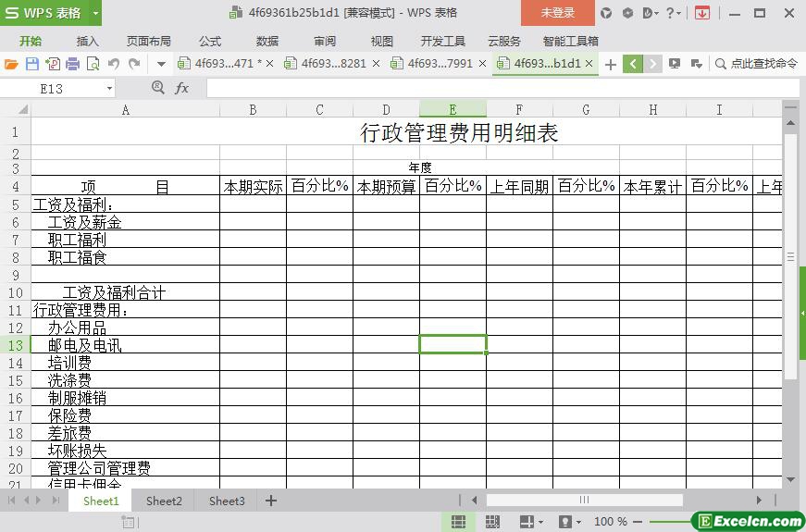806x532 pixels.
Task: Click the select-all corner of the grid
Action: (22, 109)
